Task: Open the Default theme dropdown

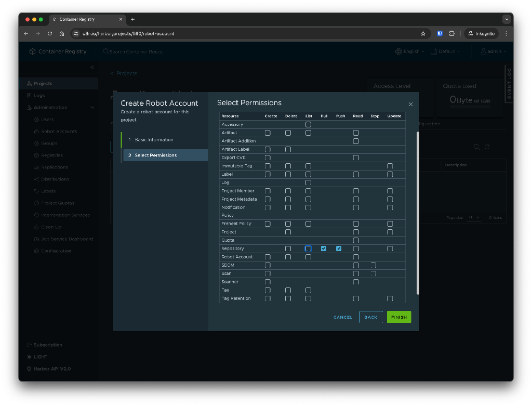Action: [445, 51]
